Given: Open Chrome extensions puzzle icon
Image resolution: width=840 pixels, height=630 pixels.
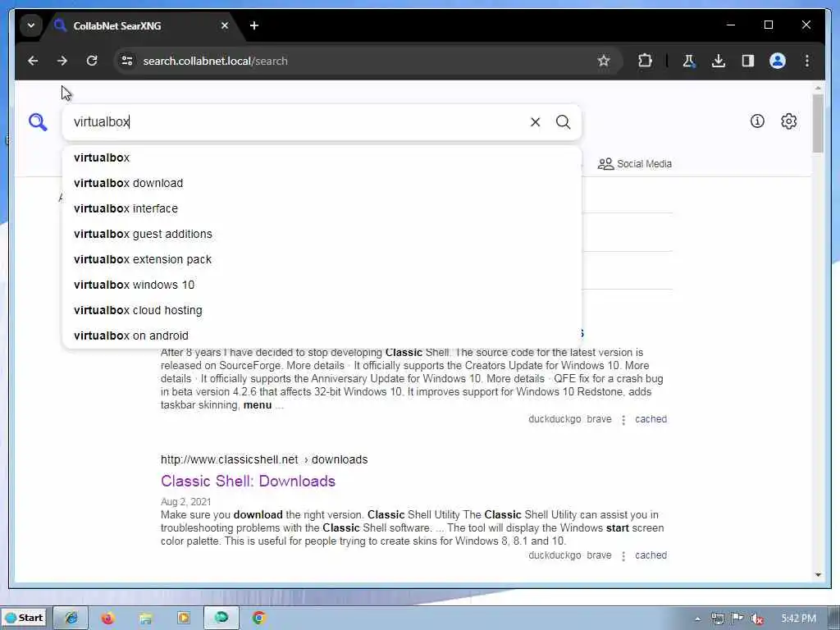Looking at the screenshot, I should (x=645, y=61).
